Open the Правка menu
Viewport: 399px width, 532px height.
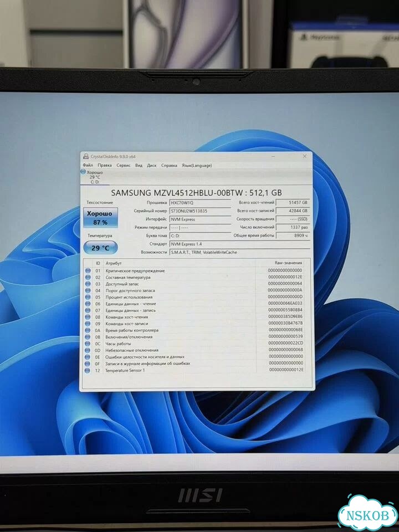point(105,165)
